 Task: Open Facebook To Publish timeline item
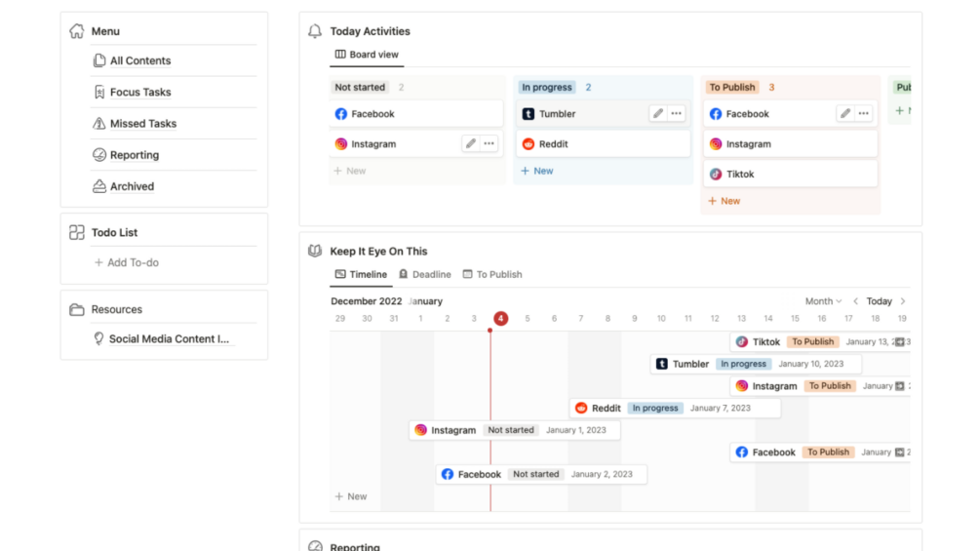[820, 452]
